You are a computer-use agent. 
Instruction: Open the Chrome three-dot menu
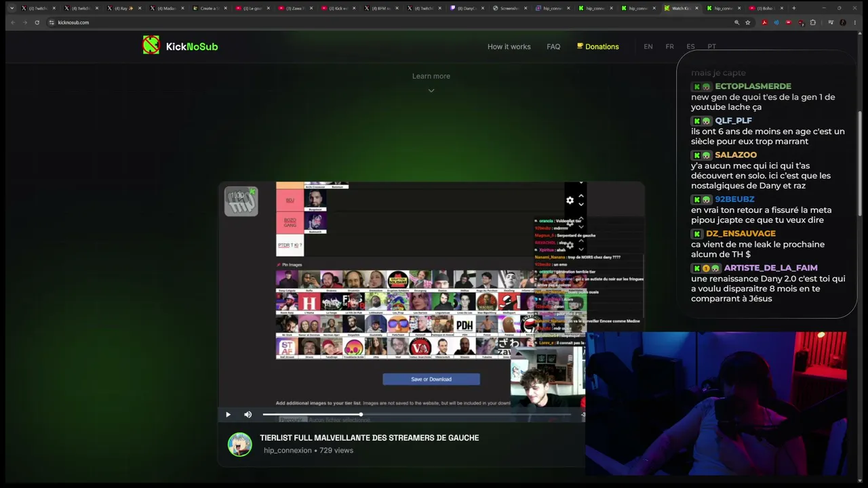(855, 22)
